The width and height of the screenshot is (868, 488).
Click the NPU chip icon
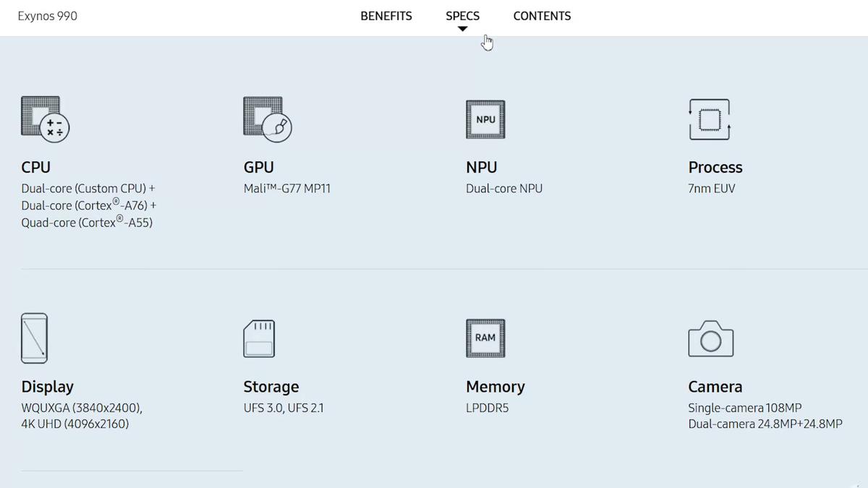click(485, 119)
